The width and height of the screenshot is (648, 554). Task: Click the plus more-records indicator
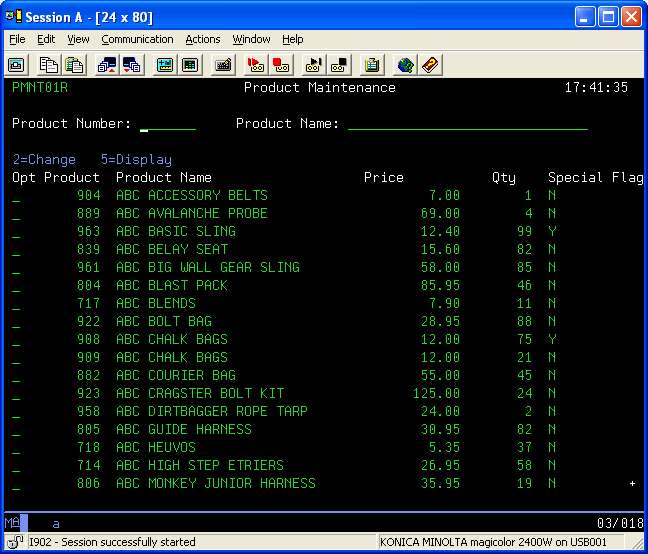click(632, 483)
